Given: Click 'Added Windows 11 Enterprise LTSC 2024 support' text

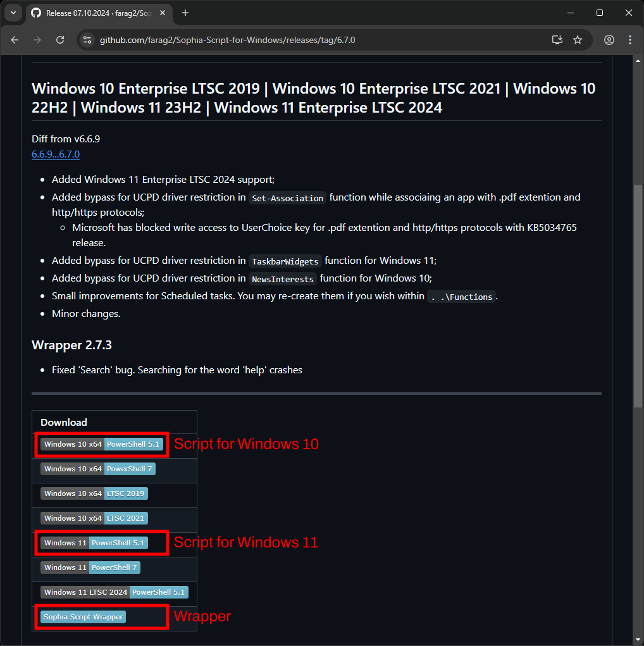Looking at the screenshot, I should [x=163, y=180].
